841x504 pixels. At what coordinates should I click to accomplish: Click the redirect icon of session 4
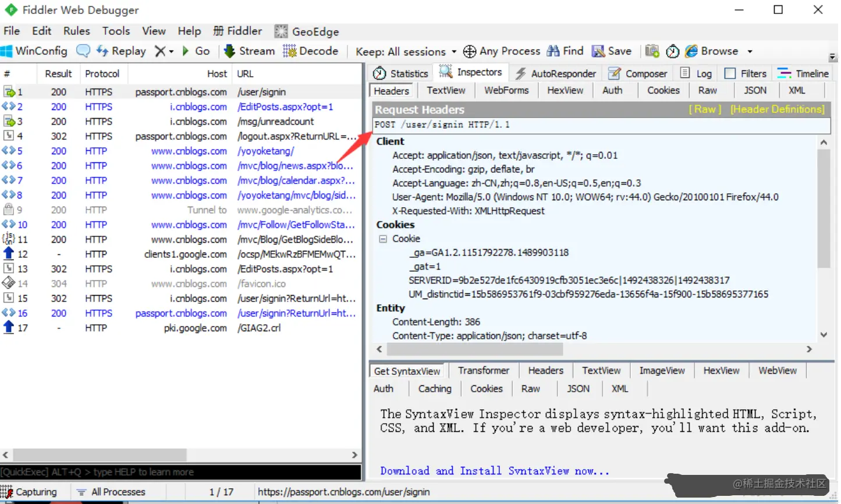(x=9, y=136)
